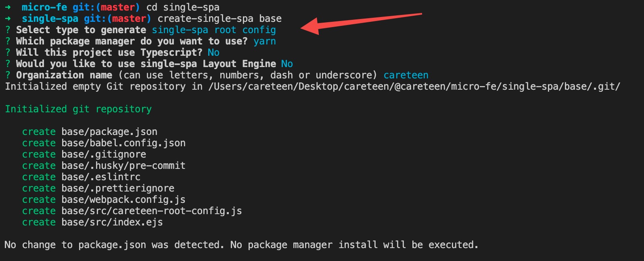
Task: Click the red arrow annotation
Action: tap(361, 23)
